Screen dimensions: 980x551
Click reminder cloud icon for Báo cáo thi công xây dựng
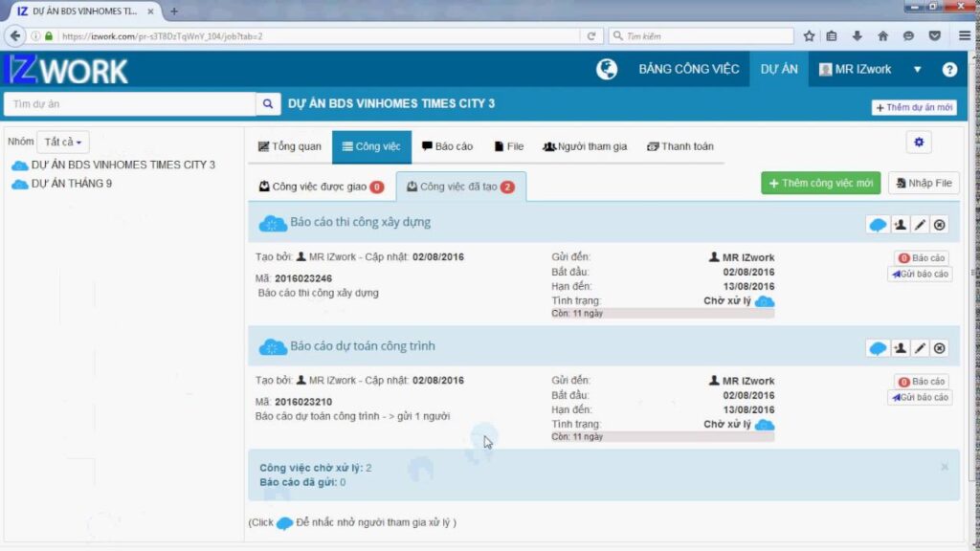[878, 225]
